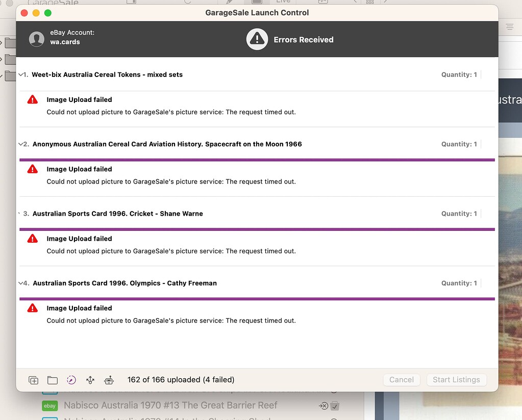The image size is (522, 420).
Task: Click the '162 of 166 uploaded (4 failed)' status
Action: pyautogui.click(x=181, y=380)
